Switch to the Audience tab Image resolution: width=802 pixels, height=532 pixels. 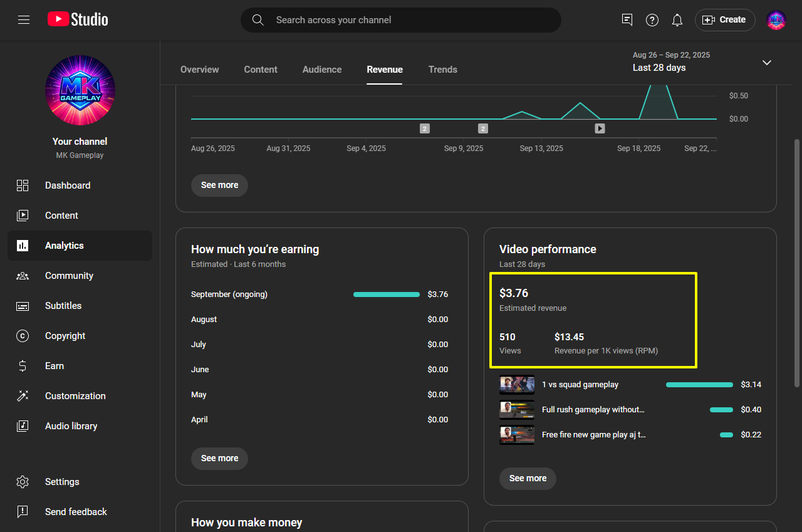point(322,70)
